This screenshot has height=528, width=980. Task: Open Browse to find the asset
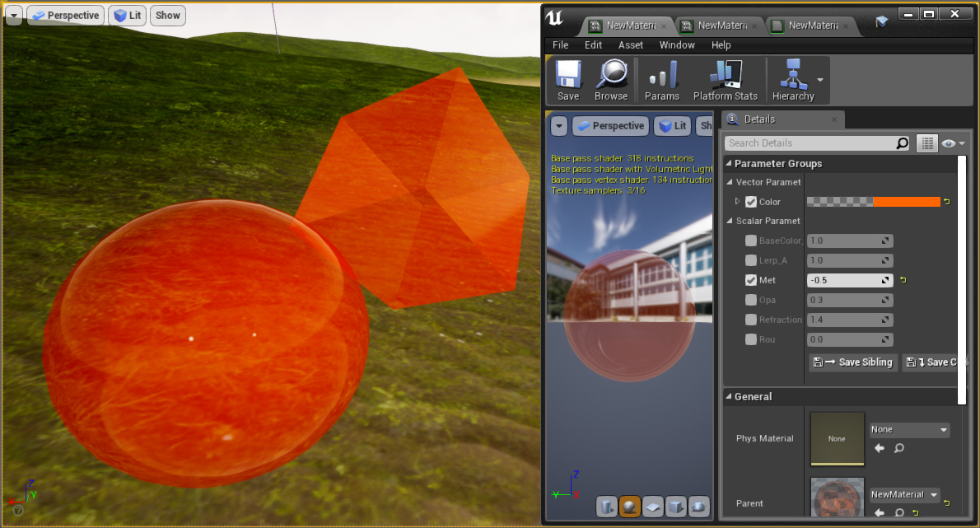(x=611, y=78)
